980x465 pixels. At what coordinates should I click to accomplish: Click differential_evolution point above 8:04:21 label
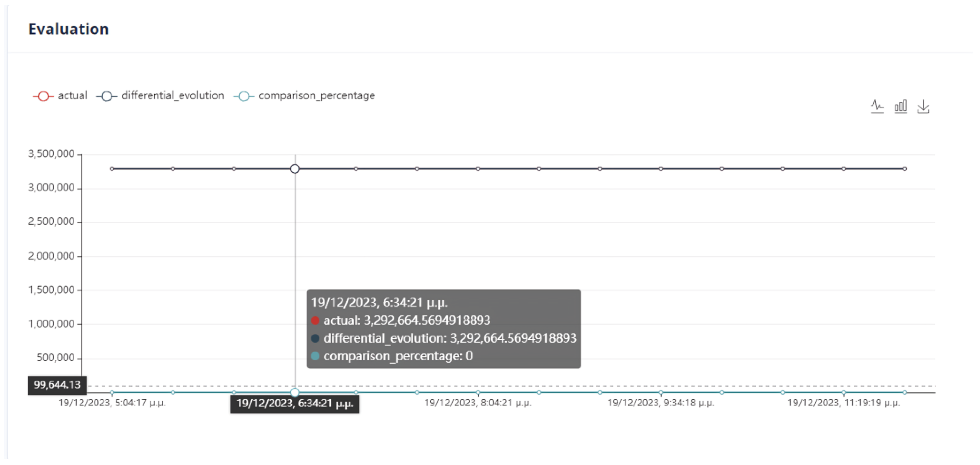coord(478,168)
